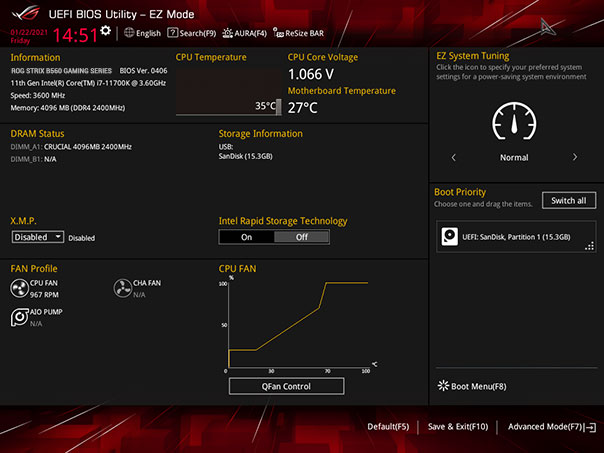
Task: Open Search(F9) in the top bar
Action: (192, 33)
